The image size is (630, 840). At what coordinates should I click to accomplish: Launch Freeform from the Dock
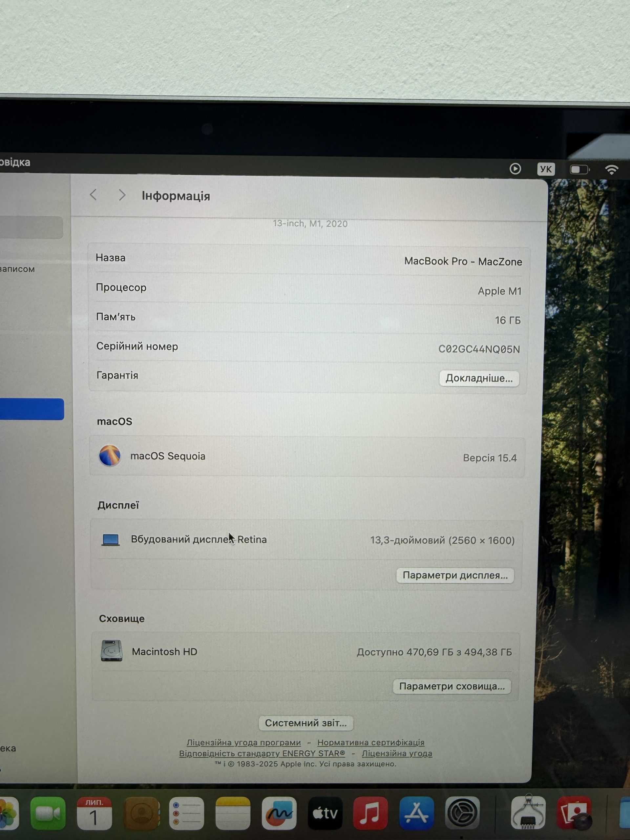coord(279,813)
